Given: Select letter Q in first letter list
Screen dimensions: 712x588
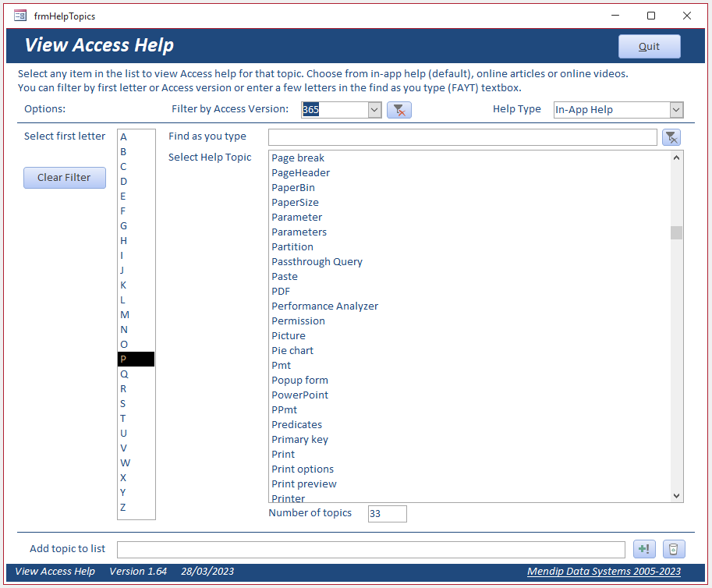Looking at the screenshot, I should tap(136, 374).
